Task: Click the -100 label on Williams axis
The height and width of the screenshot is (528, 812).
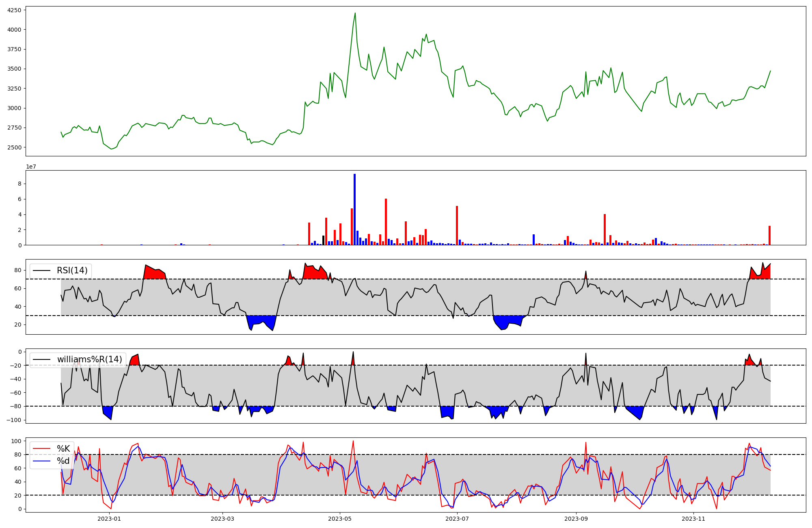Action: [x=14, y=420]
